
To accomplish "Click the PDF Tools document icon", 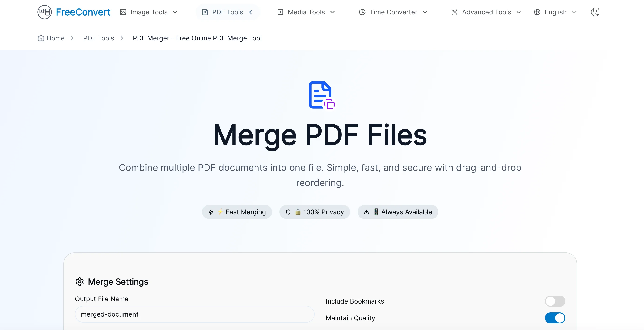I will coord(205,12).
